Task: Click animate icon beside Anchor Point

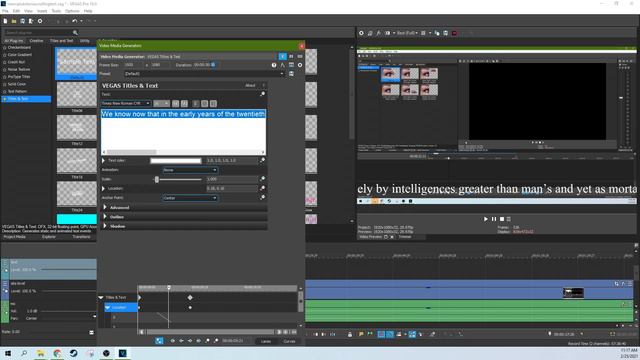Action: (262, 198)
